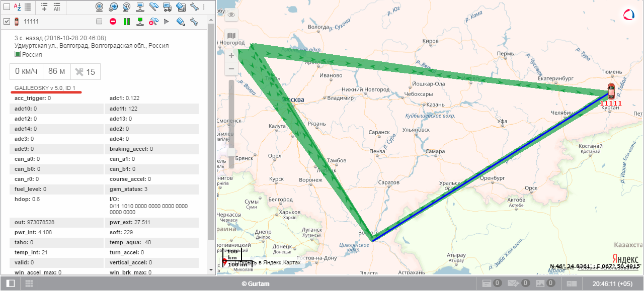644x291 pixels.
Task: Toggle the gray square checkbox beside stop icon
Action: [99, 22]
